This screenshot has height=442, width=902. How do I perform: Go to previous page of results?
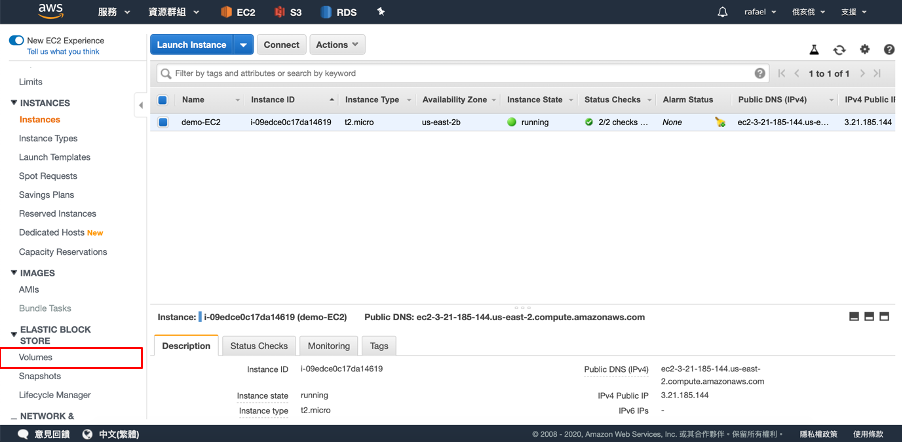pos(797,74)
